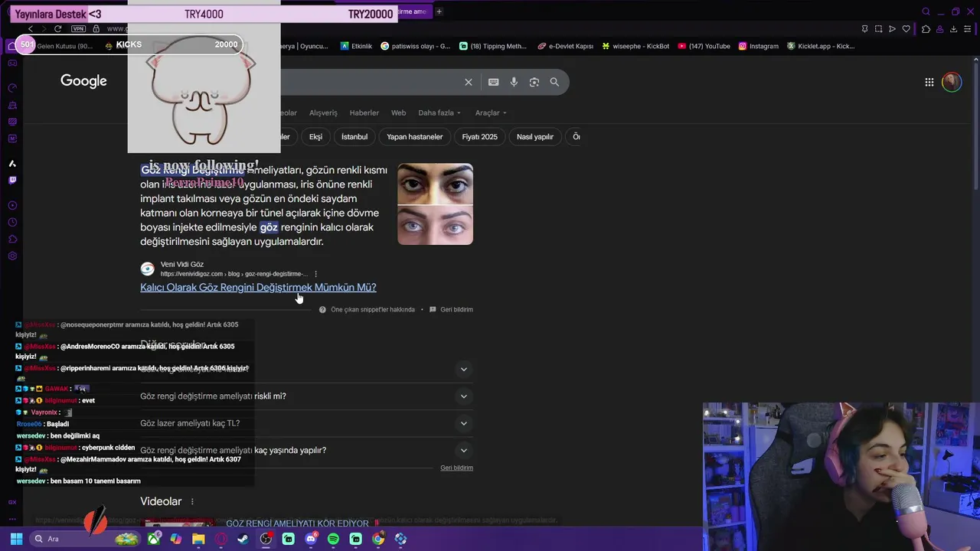Screen dimensions: 980x551
Task: Click "Geri bildirim" beside the snippet info
Action: (451, 309)
